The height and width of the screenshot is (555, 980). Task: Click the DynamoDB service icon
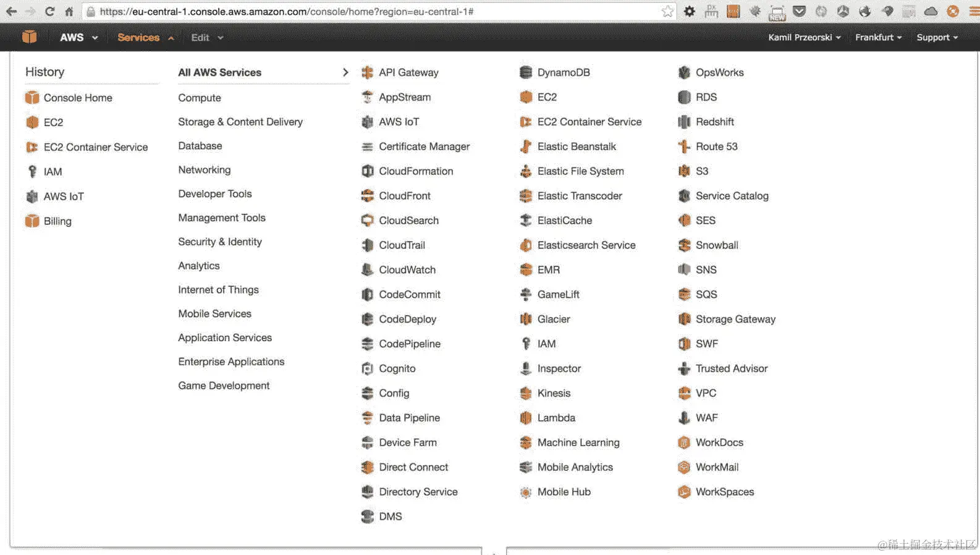tap(526, 72)
